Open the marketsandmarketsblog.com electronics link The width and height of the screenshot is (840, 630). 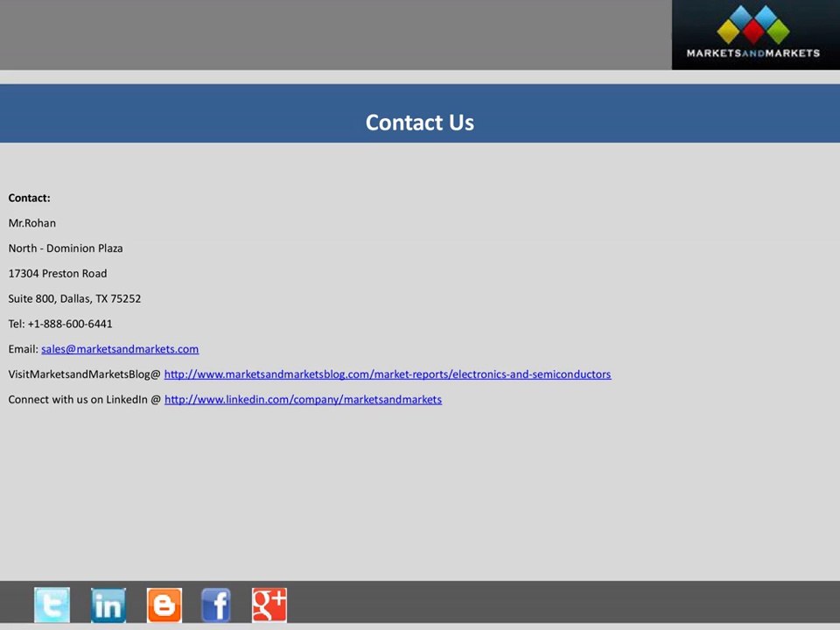point(388,374)
